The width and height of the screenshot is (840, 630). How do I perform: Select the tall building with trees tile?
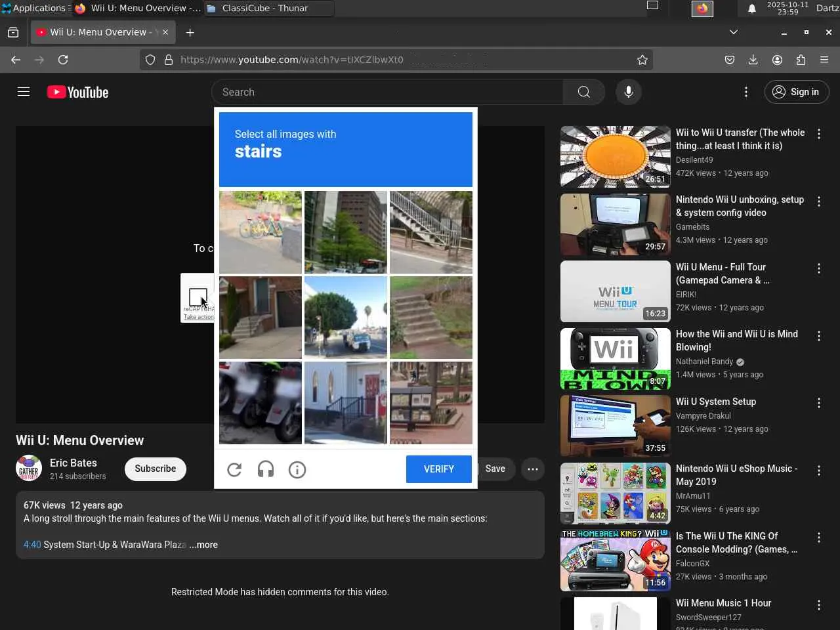[x=346, y=232]
